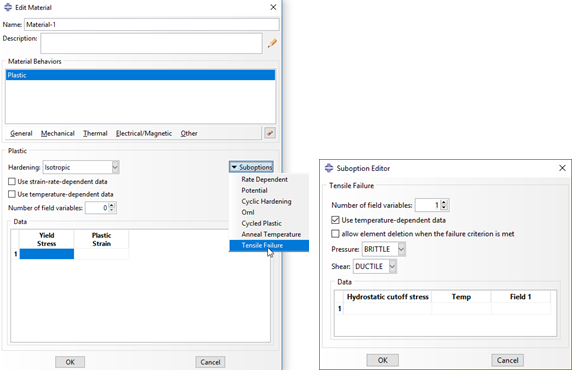
Task: Select Anneal Temperature suboption
Action: tap(269, 234)
